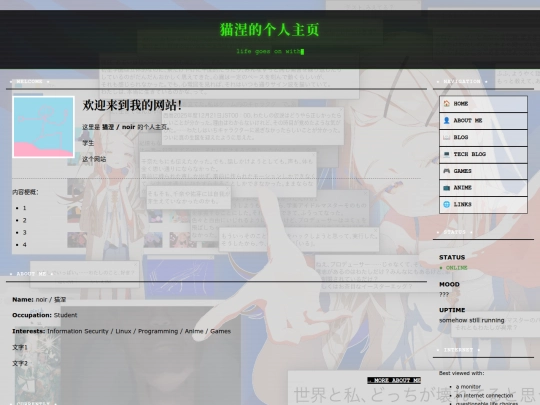Click the computer icon beside TECH BLOG
The height and width of the screenshot is (405, 540).
pos(446,154)
